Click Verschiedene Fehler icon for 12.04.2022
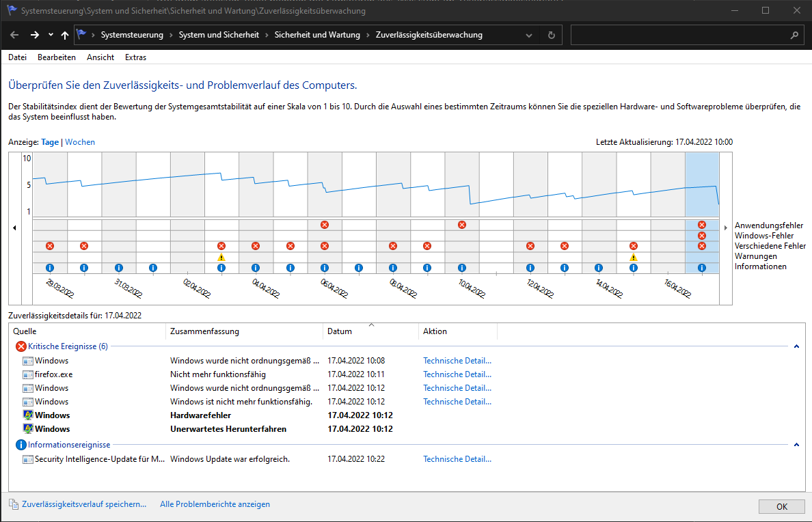 (530, 246)
